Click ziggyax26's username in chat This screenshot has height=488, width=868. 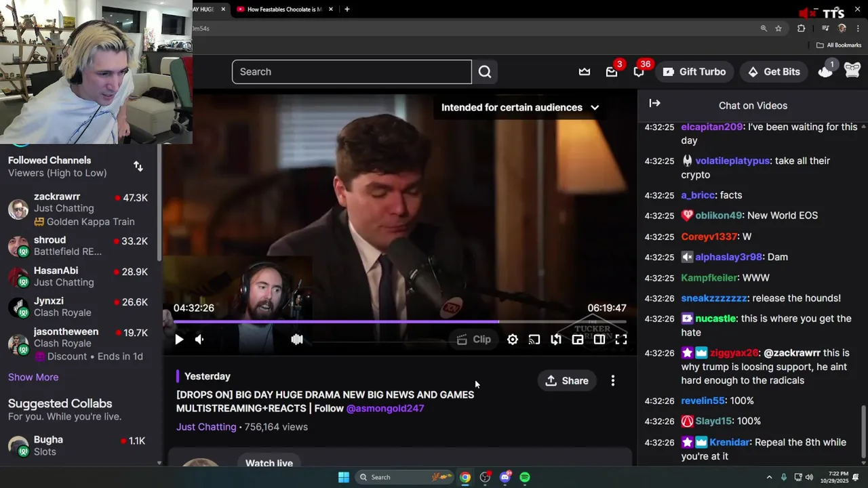coord(734,353)
